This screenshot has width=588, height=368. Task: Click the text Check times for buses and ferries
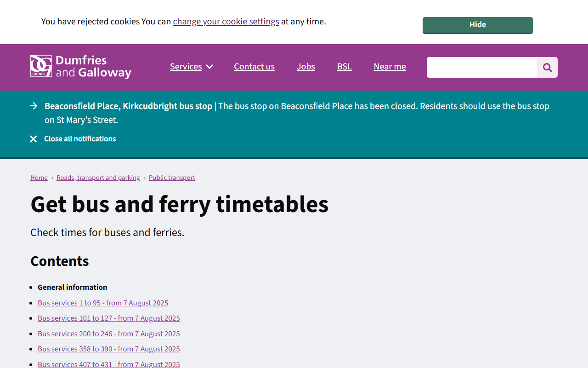pyautogui.click(x=107, y=233)
